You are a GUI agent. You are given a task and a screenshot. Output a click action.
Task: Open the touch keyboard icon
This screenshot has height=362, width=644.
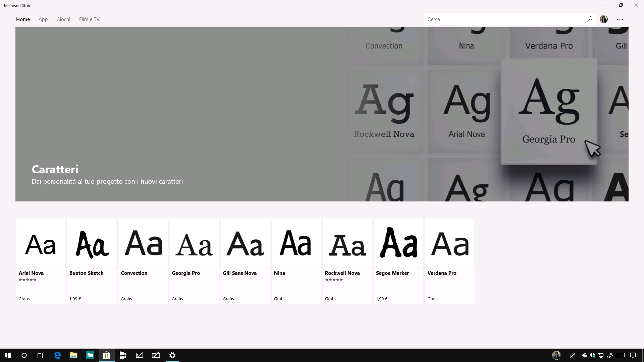click(621, 355)
